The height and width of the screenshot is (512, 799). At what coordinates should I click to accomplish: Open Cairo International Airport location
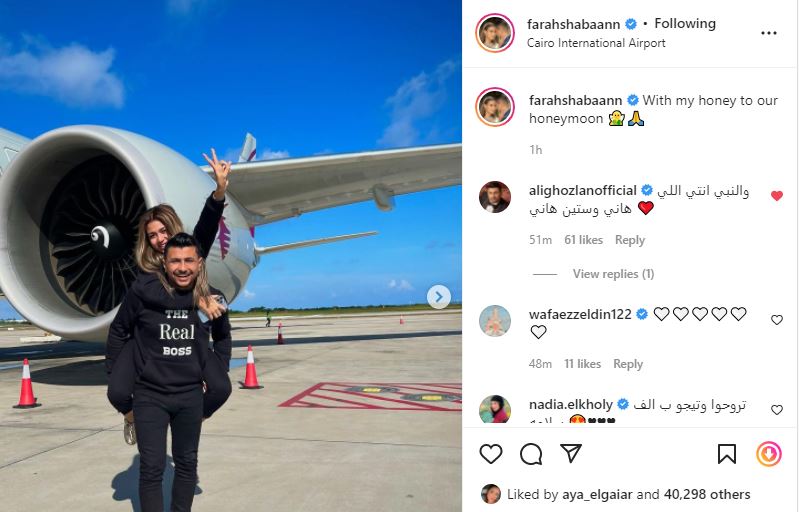coord(596,43)
